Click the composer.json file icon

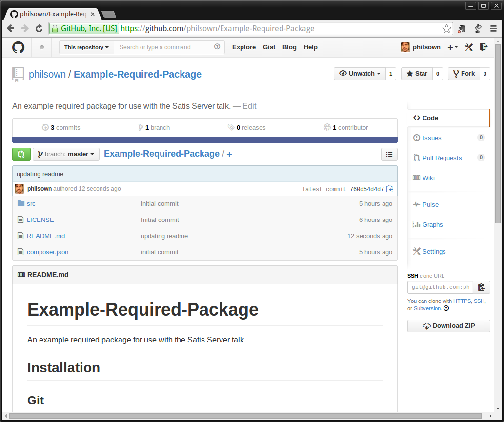click(x=20, y=252)
